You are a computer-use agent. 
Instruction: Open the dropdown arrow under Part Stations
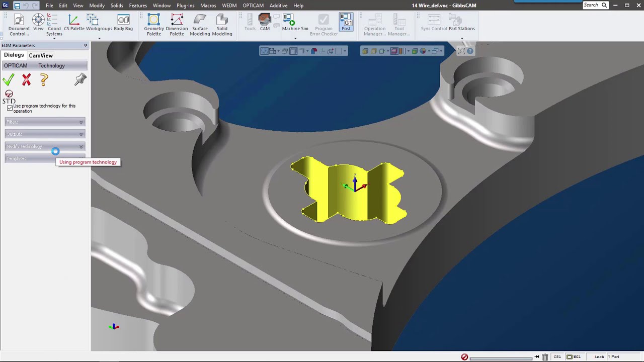[462, 39]
